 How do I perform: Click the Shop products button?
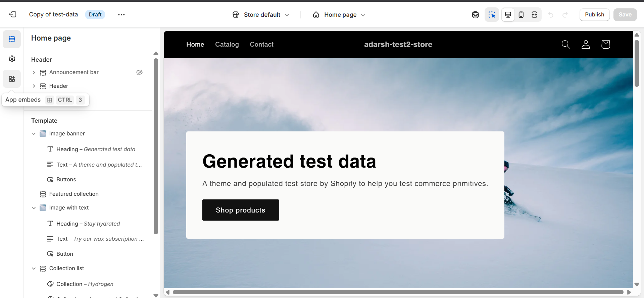[x=241, y=210]
